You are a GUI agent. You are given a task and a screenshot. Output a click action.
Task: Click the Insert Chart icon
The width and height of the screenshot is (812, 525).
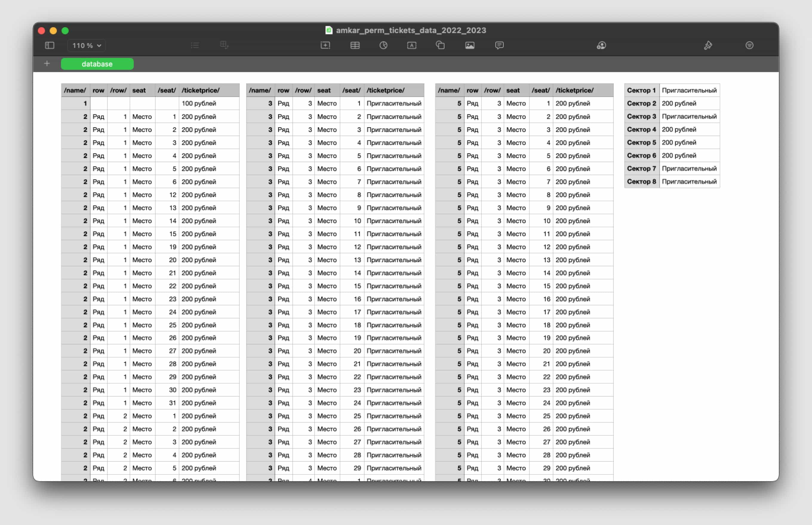(383, 45)
